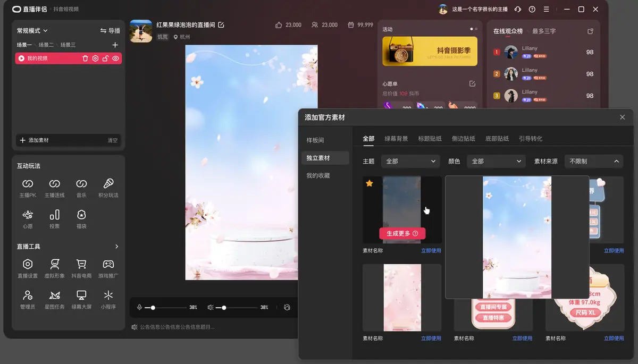638x364 pixels.
Task: Delete 我的视频 source with trash icon
Action: (x=85, y=58)
